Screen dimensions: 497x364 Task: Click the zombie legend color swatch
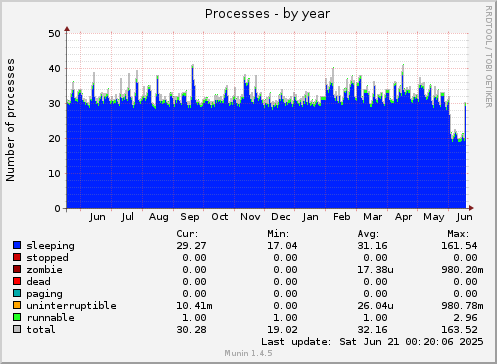point(17,269)
